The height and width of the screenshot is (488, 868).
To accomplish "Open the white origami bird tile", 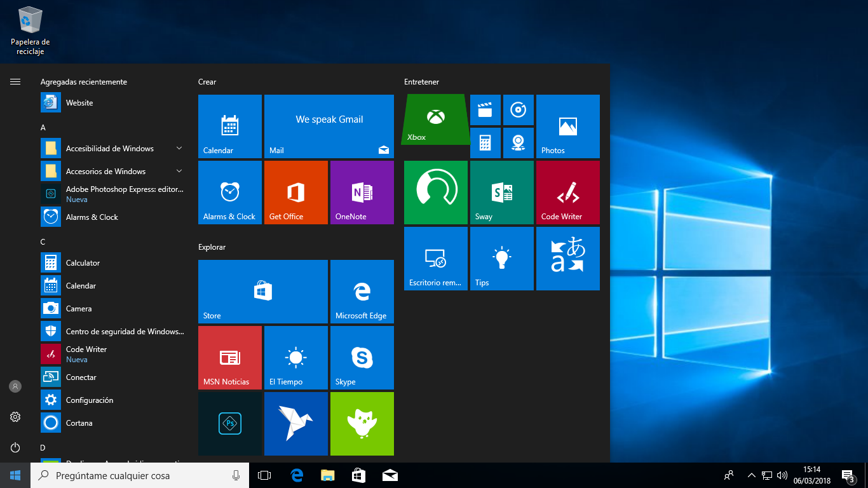I will pyautogui.click(x=296, y=424).
